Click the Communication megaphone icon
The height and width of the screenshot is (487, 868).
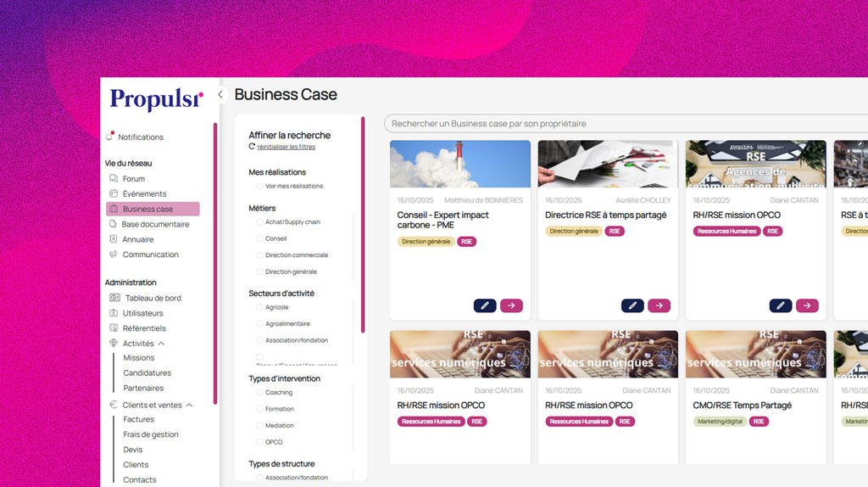[114, 255]
